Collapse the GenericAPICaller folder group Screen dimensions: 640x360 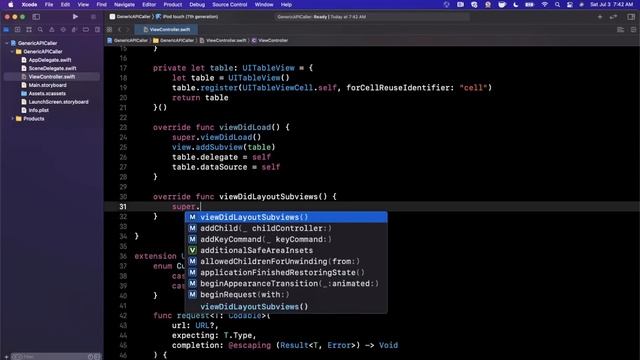(12, 51)
